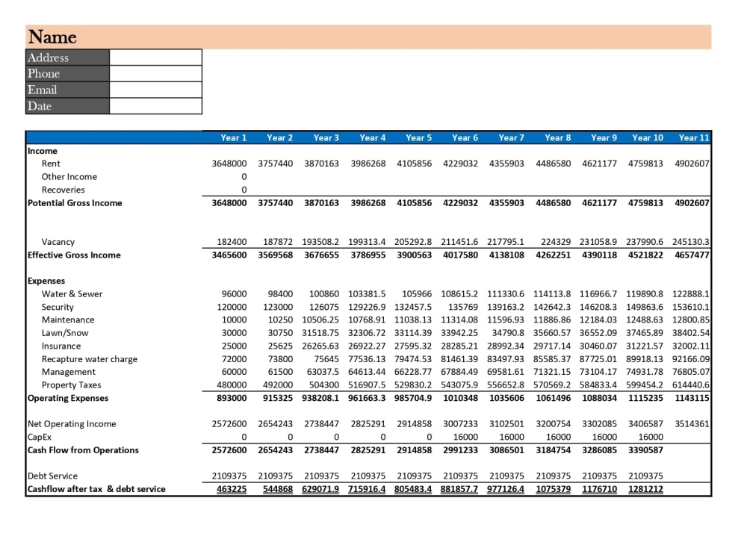Select the Email label cell

click(68, 90)
